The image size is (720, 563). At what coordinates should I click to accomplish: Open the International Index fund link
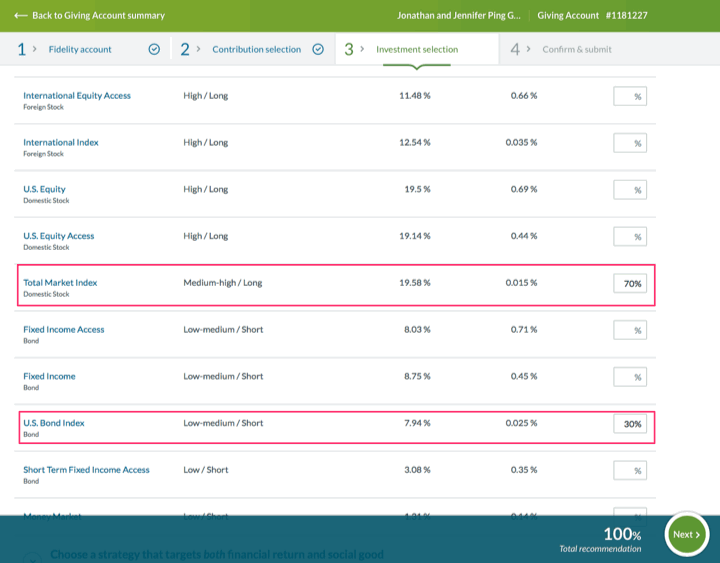click(x=61, y=143)
